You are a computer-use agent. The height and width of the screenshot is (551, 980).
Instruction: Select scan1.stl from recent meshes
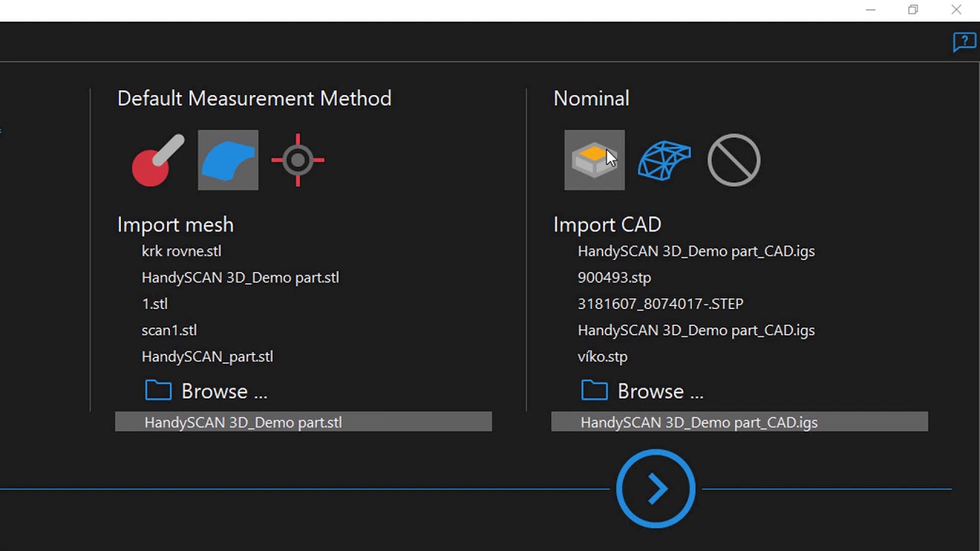[x=168, y=330]
